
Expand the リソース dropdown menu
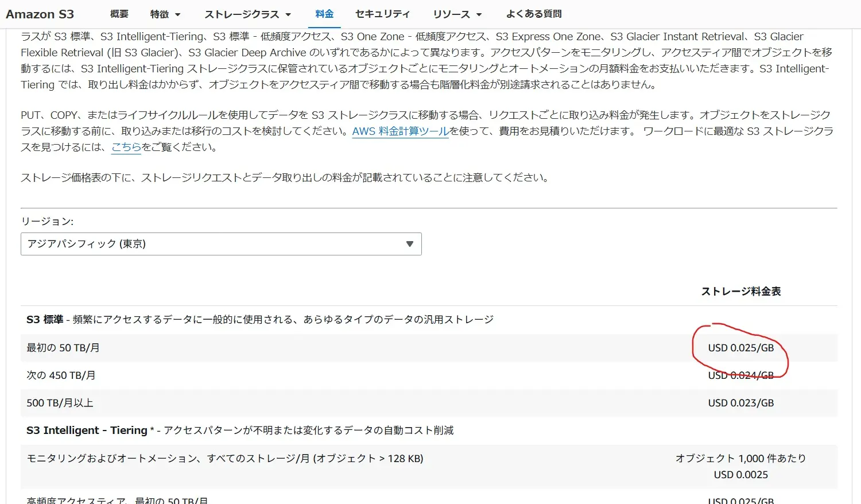[x=457, y=14]
